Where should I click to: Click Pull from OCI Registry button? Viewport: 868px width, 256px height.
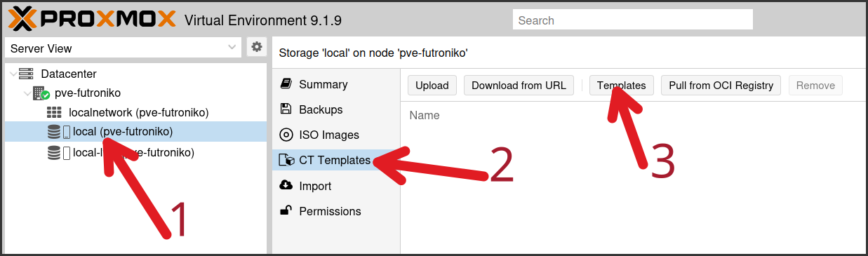[721, 86]
